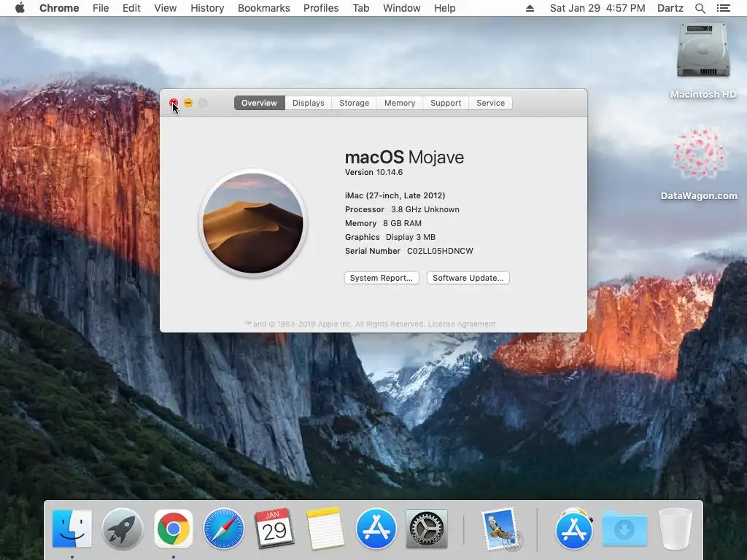747x560 pixels.
Task: Click the App Store icon beside Downloads folder
Action: click(574, 529)
